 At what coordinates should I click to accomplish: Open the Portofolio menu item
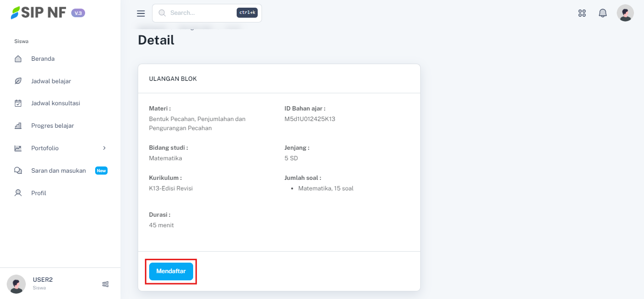(45, 148)
